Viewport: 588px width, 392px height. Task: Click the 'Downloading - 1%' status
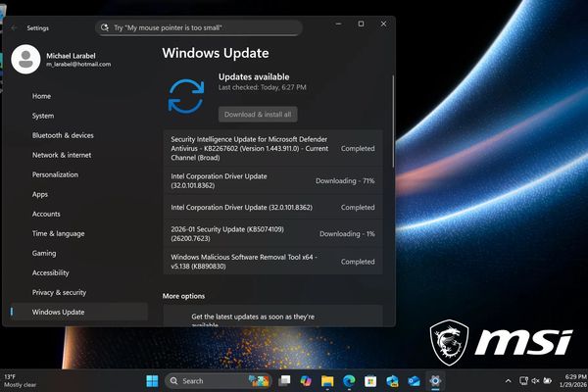[347, 233]
